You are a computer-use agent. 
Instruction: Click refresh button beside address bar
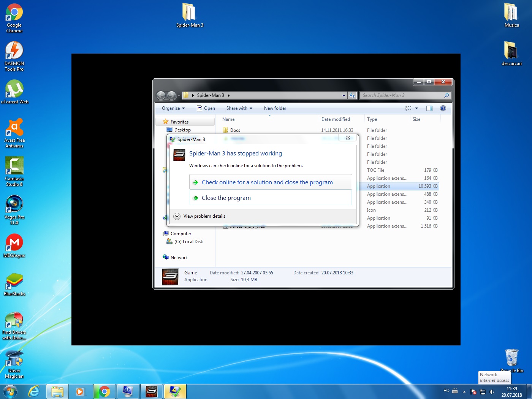pyautogui.click(x=352, y=95)
